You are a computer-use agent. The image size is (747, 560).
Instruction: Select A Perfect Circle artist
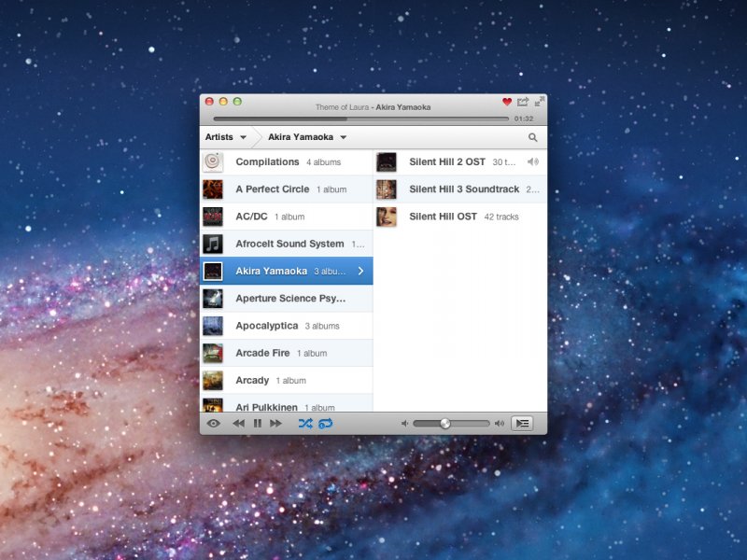click(x=287, y=189)
